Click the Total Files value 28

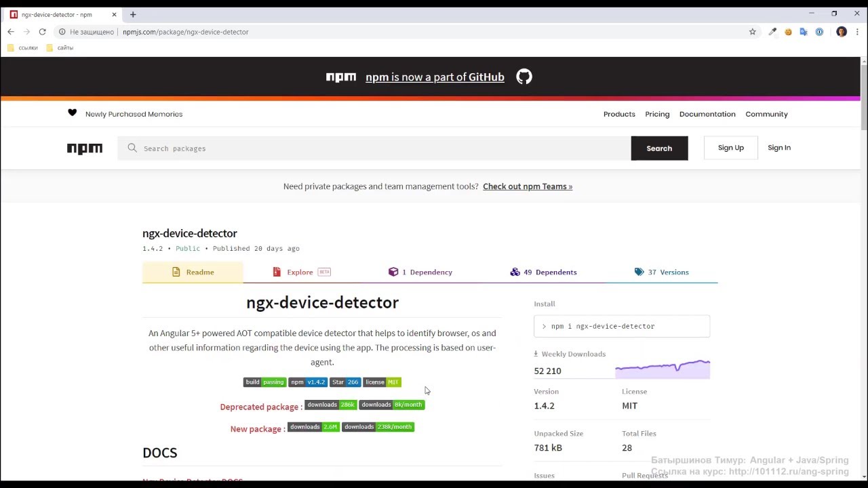click(627, 448)
